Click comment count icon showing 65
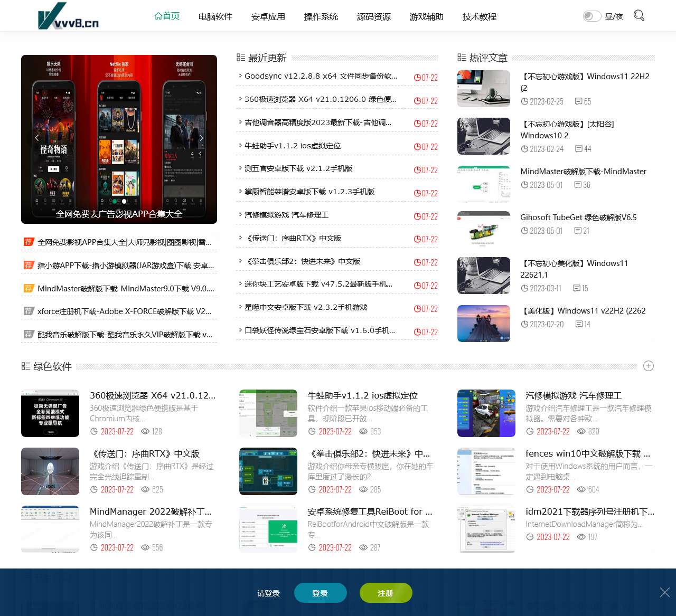Viewport: 676px width, 616px height. (x=579, y=101)
